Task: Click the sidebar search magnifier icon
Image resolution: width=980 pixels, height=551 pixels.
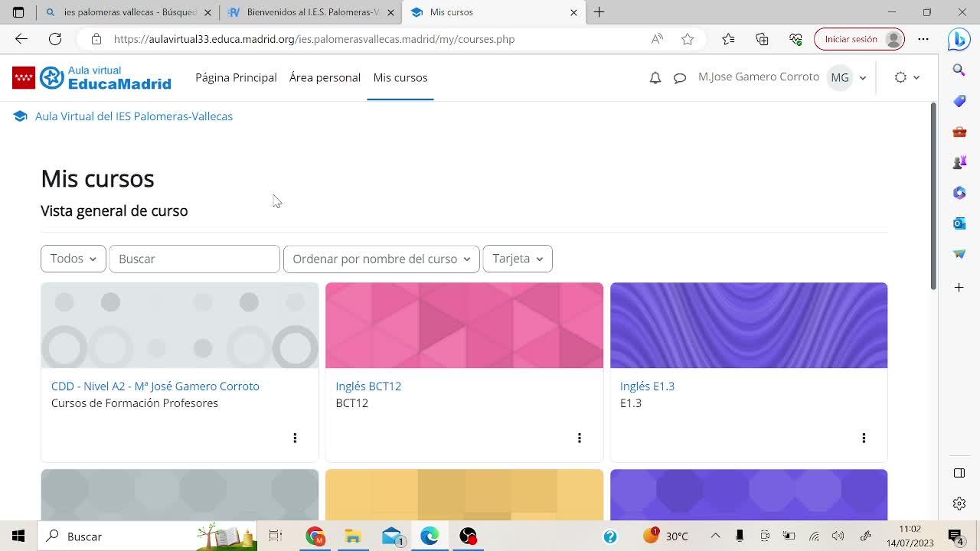Action: click(959, 70)
